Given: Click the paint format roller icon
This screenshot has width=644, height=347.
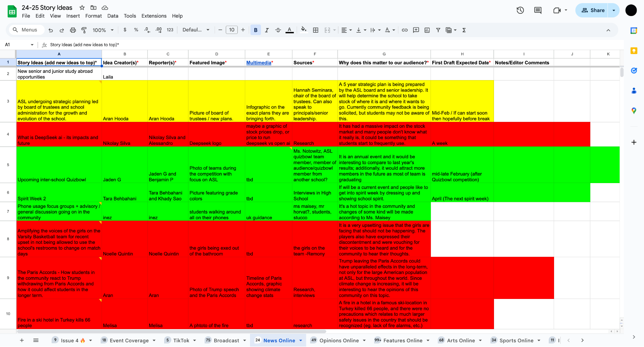Looking at the screenshot, I should click(x=84, y=30).
